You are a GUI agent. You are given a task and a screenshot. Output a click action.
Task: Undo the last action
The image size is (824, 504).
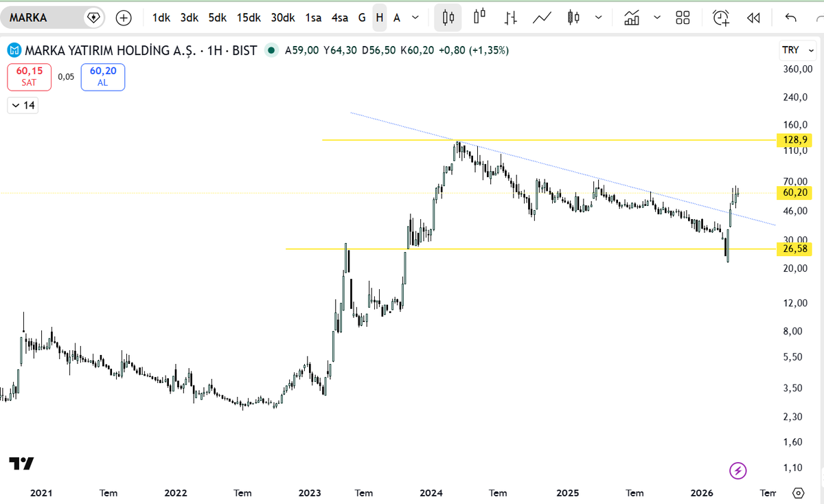pos(791,18)
